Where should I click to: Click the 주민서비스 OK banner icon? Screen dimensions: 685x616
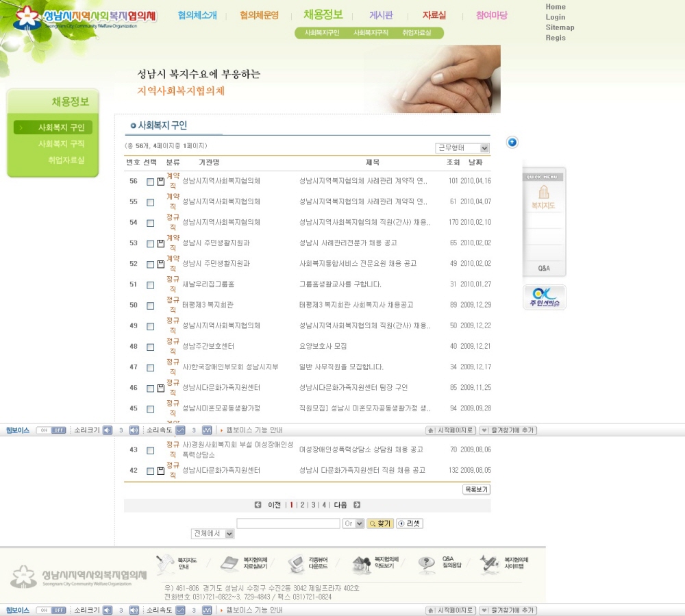coord(545,297)
